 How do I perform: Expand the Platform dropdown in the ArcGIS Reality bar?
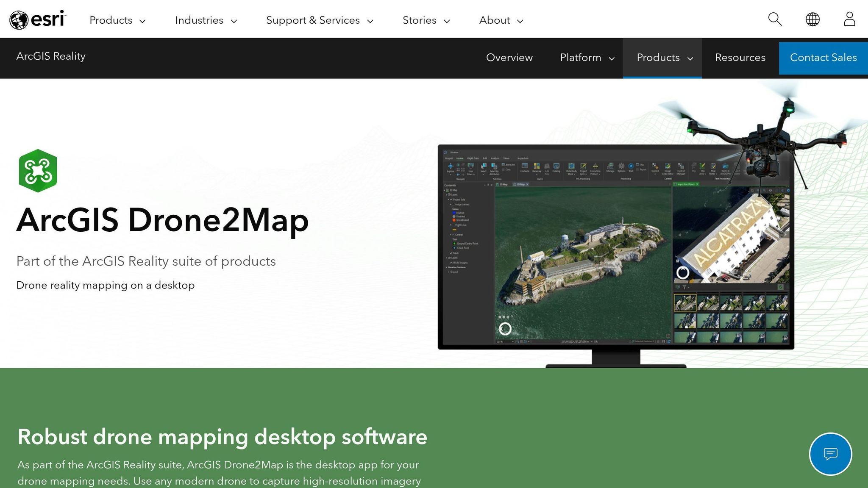587,58
